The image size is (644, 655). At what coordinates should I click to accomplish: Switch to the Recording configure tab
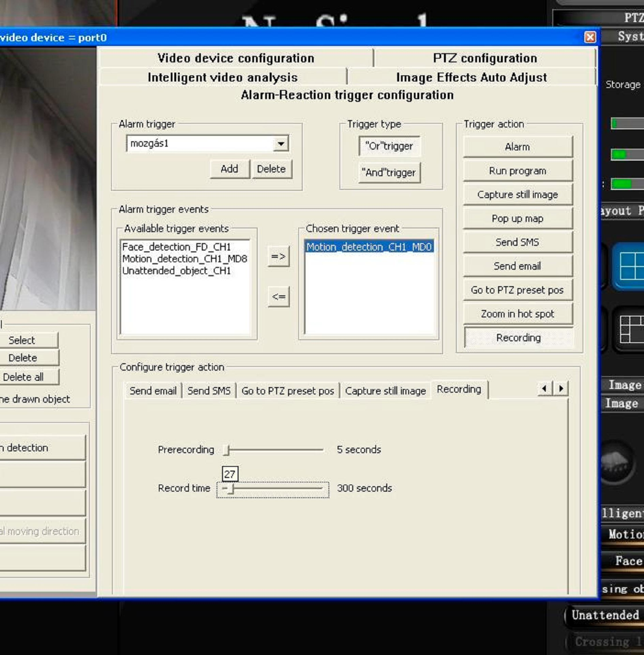[459, 389]
